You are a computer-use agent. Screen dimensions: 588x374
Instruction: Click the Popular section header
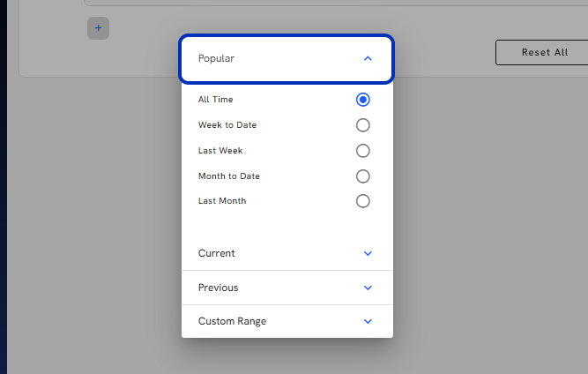287,59
